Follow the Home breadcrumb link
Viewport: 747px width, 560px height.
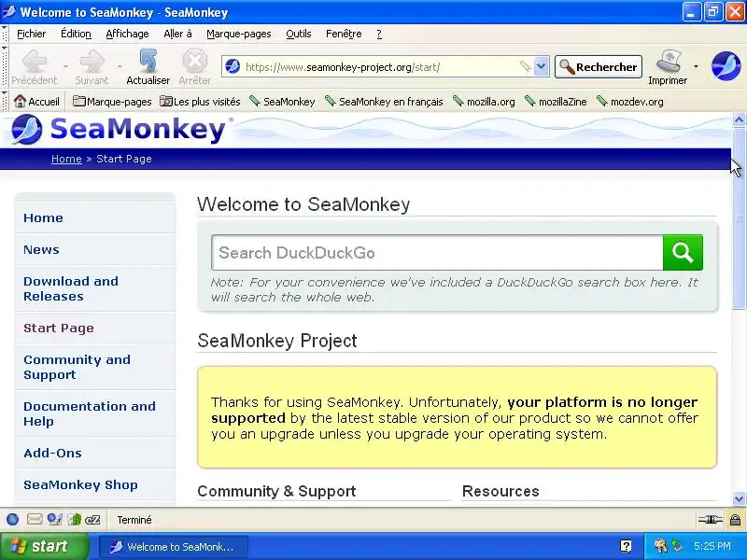(x=66, y=159)
